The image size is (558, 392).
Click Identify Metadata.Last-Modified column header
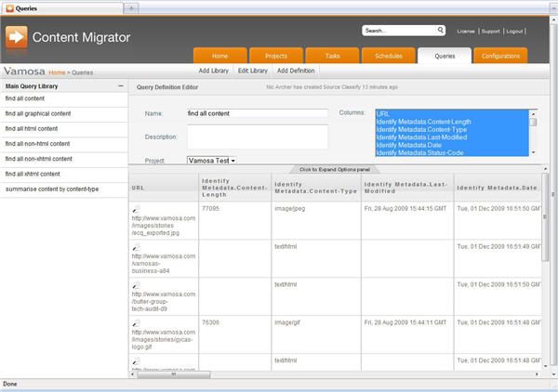click(x=407, y=188)
